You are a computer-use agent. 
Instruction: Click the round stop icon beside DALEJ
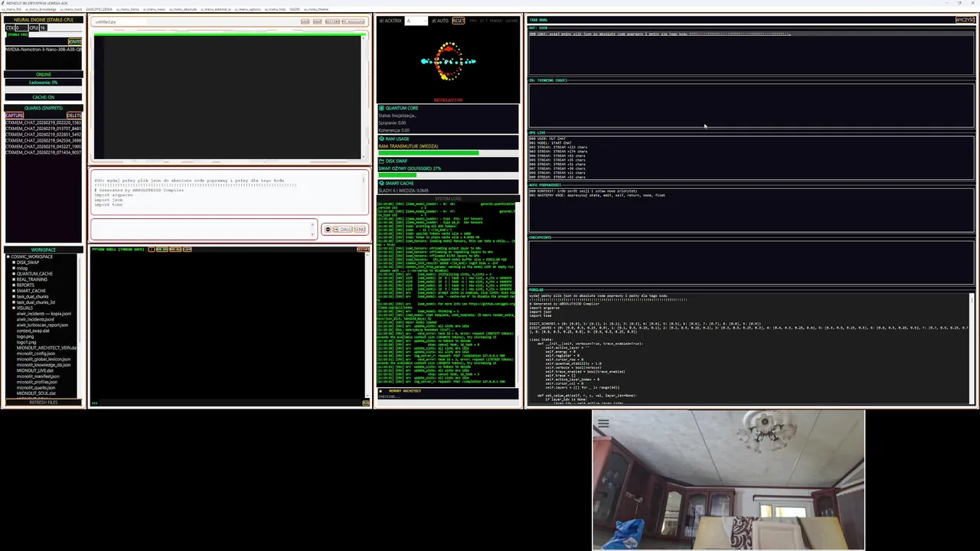pyautogui.click(x=328, y=230)
